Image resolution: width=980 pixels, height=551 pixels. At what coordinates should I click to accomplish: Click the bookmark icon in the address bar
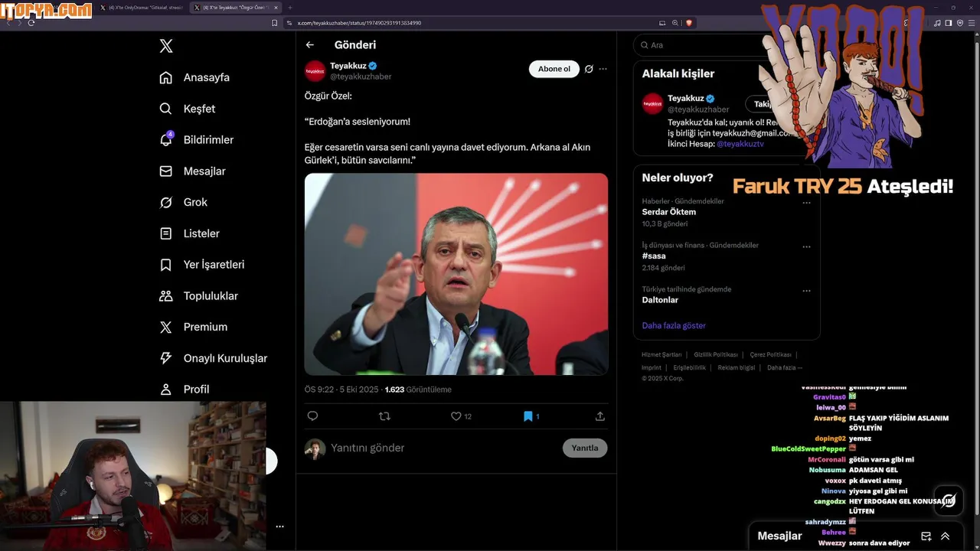275,23
